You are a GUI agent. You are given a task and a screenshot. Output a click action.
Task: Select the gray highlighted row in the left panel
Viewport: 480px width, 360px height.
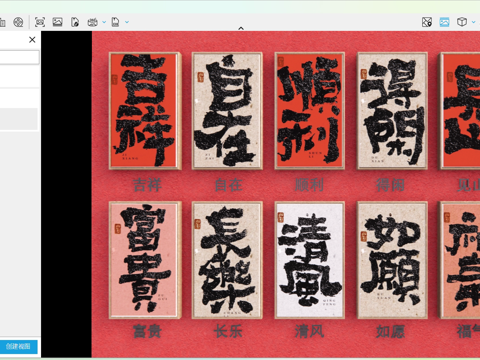(x=19, y=119)
